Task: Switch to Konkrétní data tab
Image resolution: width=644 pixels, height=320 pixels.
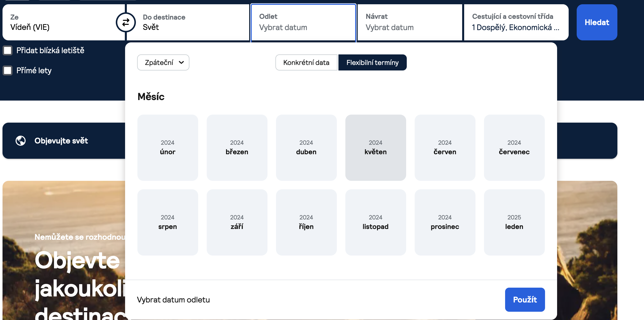Action: click(x=306, y=62)
